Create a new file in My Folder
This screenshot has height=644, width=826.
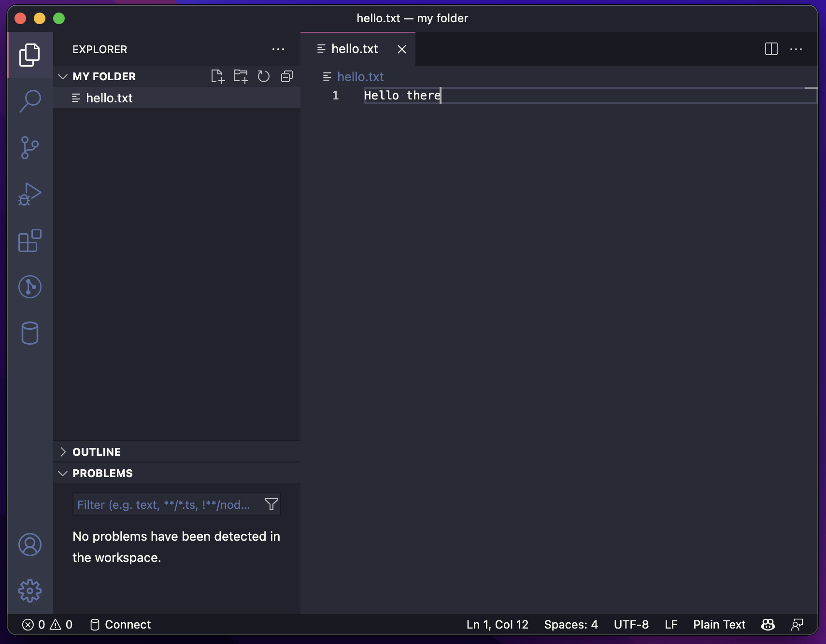(x=218, y=76)
